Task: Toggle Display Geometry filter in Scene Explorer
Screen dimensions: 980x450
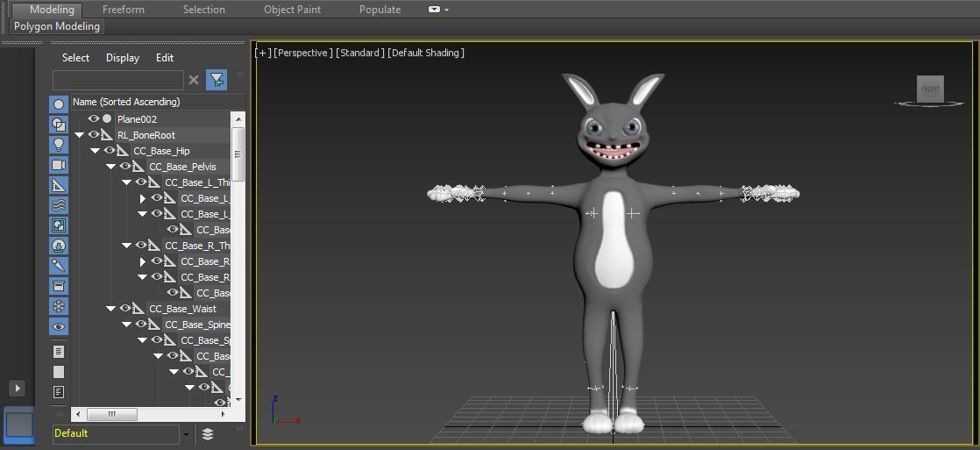Action: (59, 104)
